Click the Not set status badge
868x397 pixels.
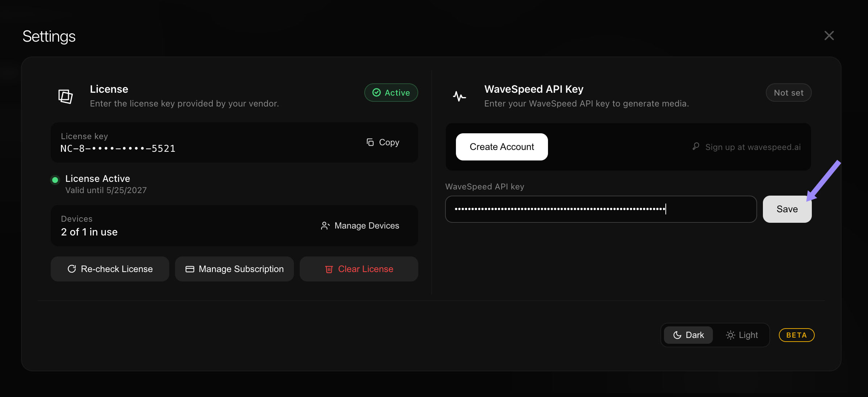point(789,93)
